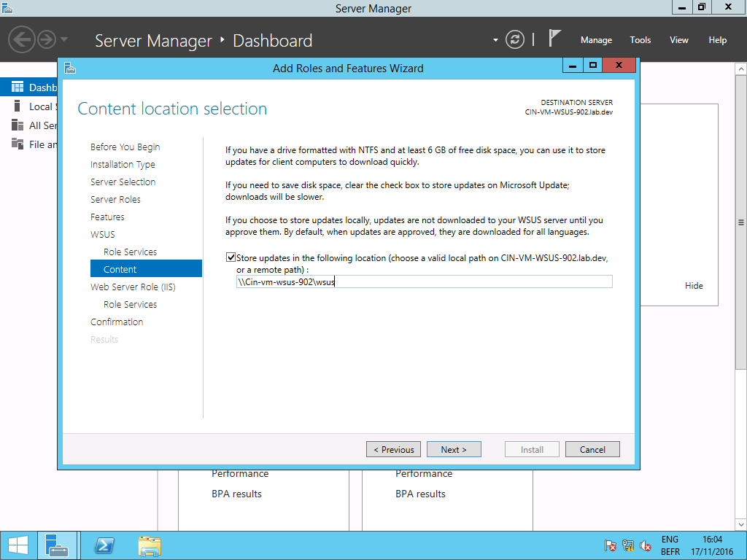747x560 pixels.
Task: Click the Cancel button
Action: pyautogui.click(x=592, y=449)
